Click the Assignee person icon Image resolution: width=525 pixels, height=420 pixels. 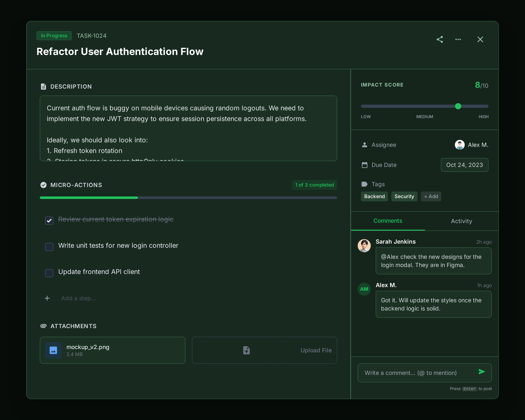(365, 145)
